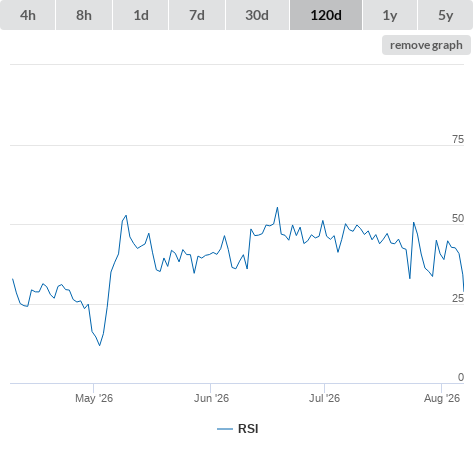Click the remove graph button

tap(426, 45)
